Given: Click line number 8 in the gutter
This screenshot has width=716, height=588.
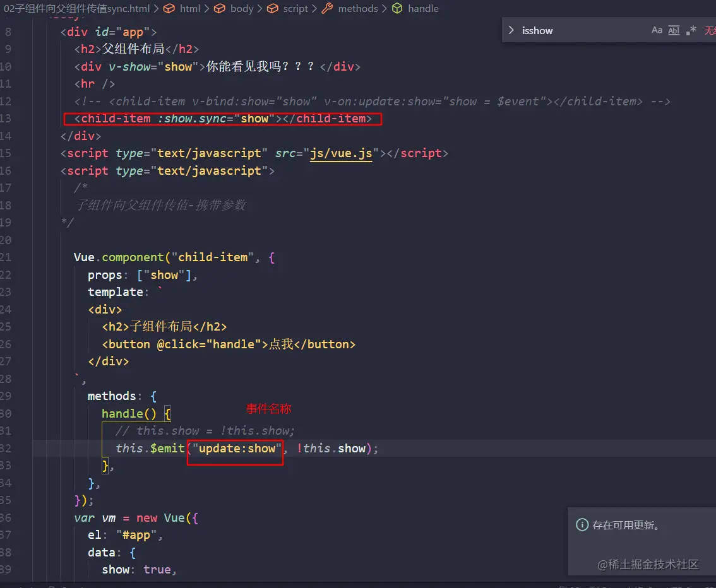Looking at the screenshot, I should [8, 32].
